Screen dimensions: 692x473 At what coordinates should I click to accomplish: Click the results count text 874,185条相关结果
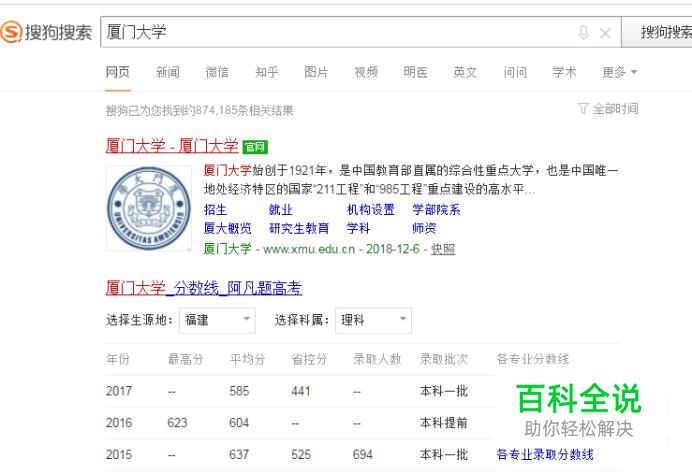click(244, 110)
